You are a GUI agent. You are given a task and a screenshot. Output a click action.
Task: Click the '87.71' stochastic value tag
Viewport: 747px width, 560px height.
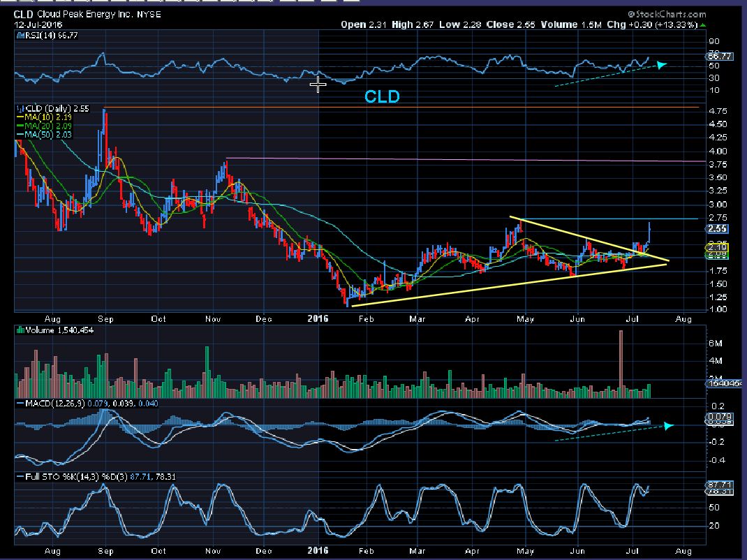point(719,485)
